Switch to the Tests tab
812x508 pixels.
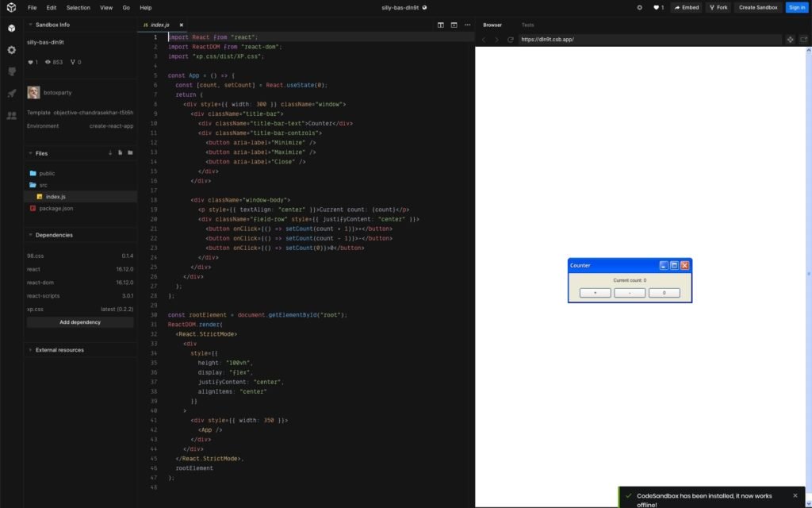pos(527,25)
